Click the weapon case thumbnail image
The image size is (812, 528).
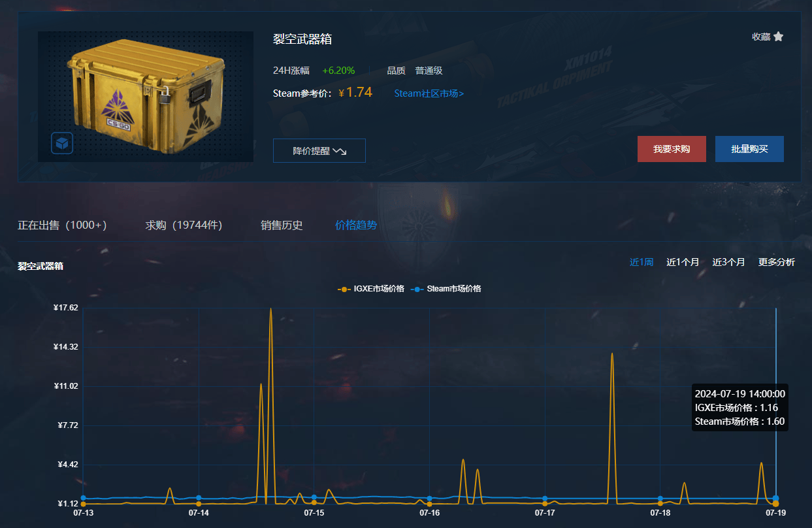click(x=146, y=96)
